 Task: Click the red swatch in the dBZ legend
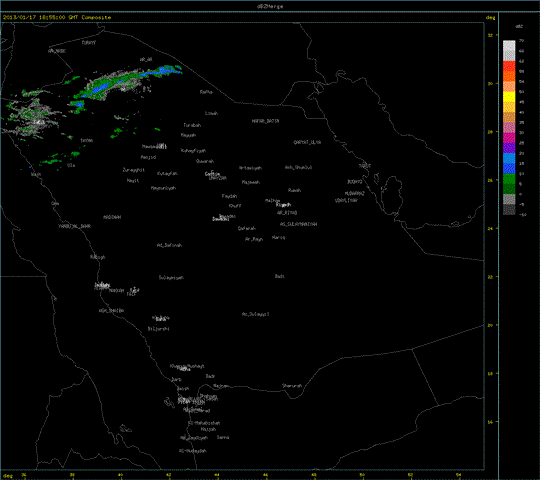(509, 66)
